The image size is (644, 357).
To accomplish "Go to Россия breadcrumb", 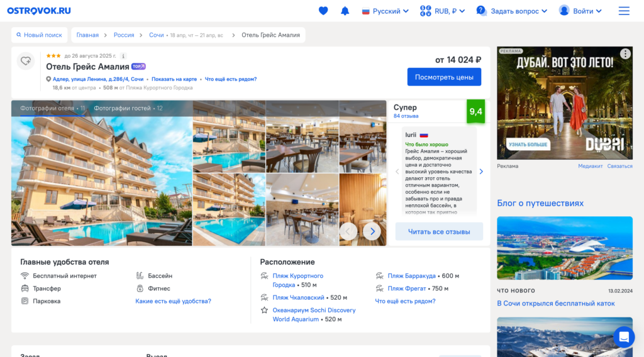I will 124,35.
